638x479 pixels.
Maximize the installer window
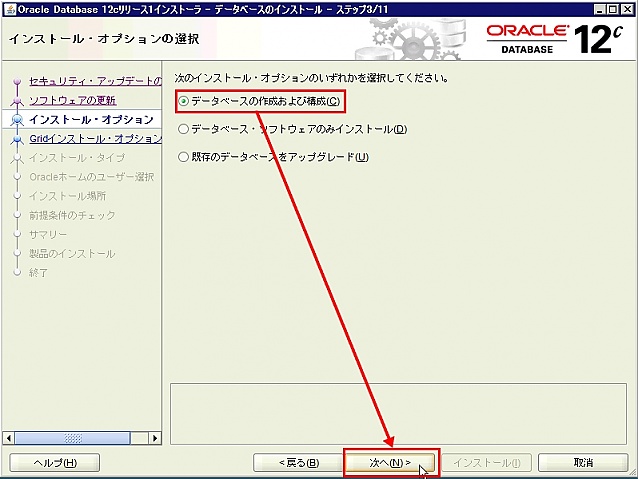[613, 9]
